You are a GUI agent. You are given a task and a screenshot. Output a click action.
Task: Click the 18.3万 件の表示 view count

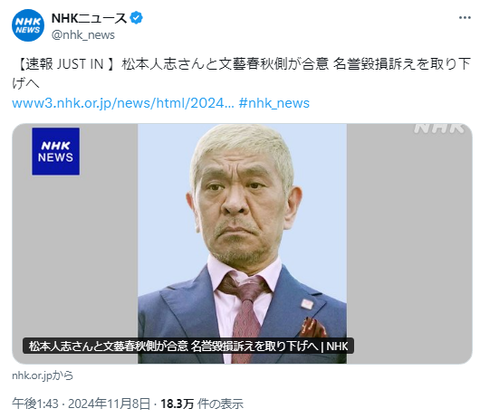coord(202,404)
